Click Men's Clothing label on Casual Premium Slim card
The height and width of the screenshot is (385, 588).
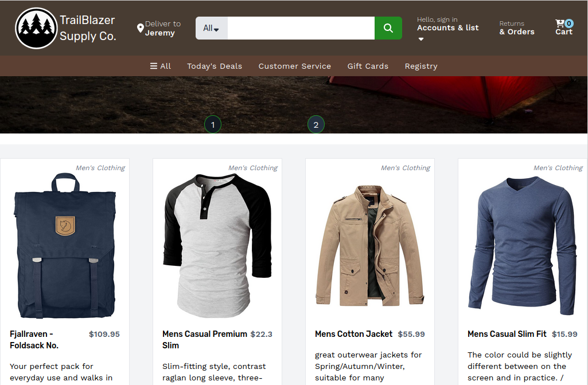[x=253, y=168]
